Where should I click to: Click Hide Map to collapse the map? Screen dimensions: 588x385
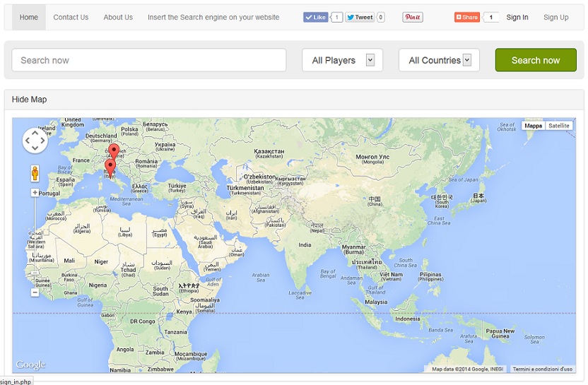29,100
